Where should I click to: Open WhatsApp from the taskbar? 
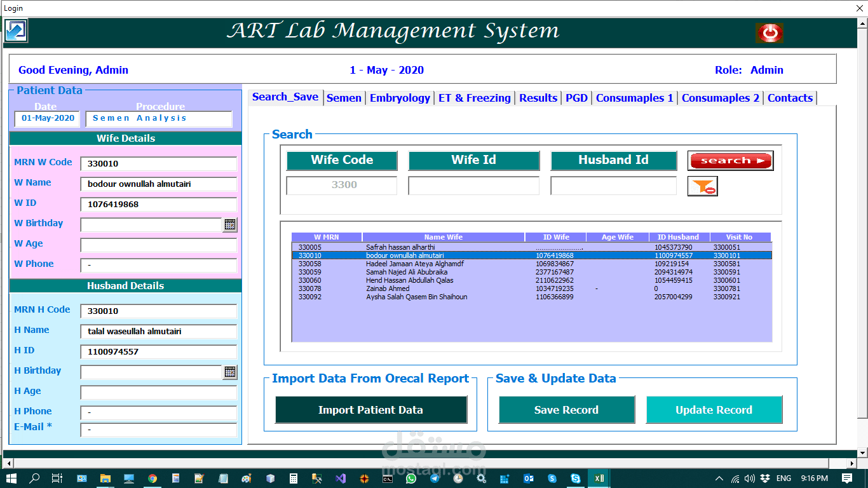pos(410,478)
